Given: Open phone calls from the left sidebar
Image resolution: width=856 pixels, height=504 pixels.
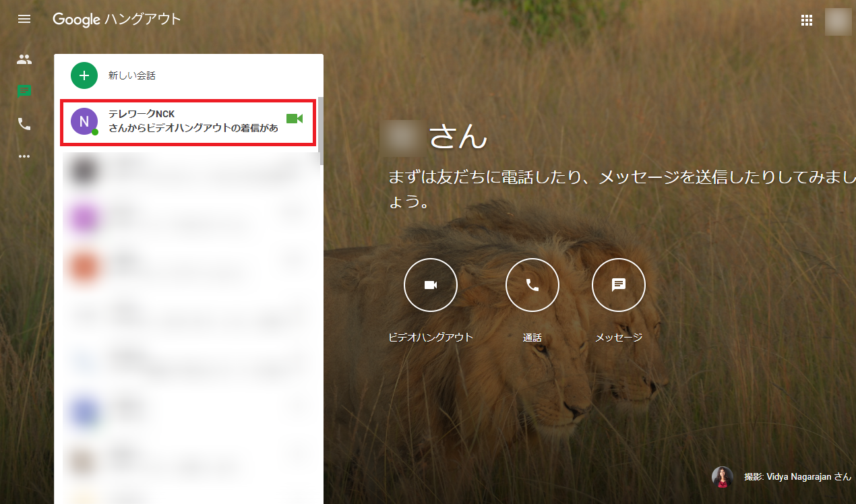Looking at the screenshot, I should pos(24,124).
